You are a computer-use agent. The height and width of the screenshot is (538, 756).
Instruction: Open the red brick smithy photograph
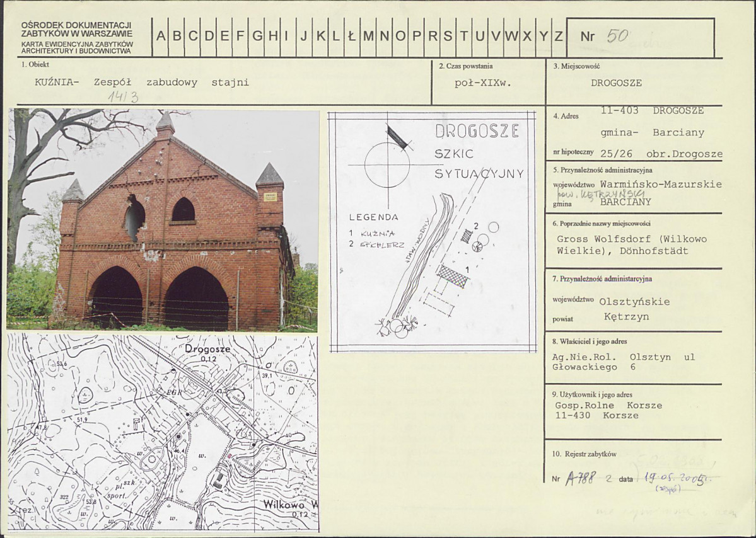pos(163,220)
